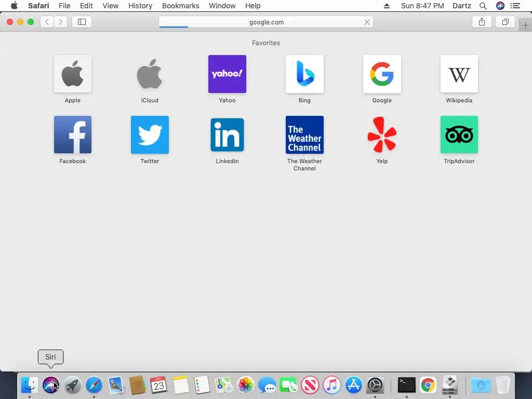Launch Siri from the Dock
This screenshot has width=532, height=399.
coord(51,385)
